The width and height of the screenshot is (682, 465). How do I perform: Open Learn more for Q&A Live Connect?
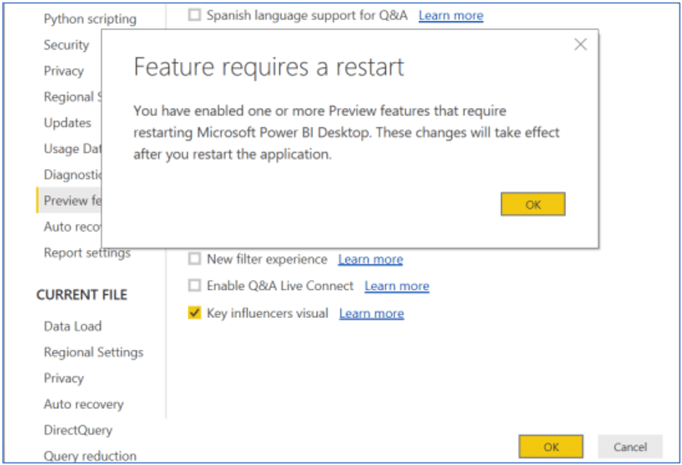(396, 286)
